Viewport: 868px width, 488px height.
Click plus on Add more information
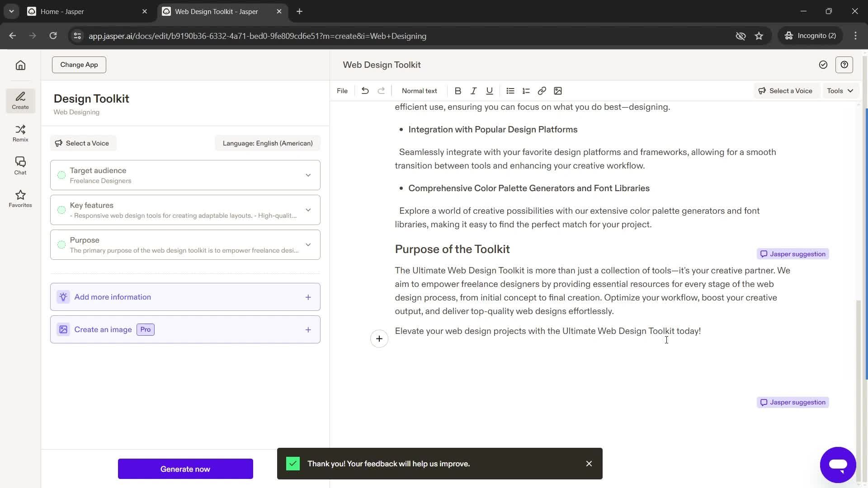click(308, 297)
